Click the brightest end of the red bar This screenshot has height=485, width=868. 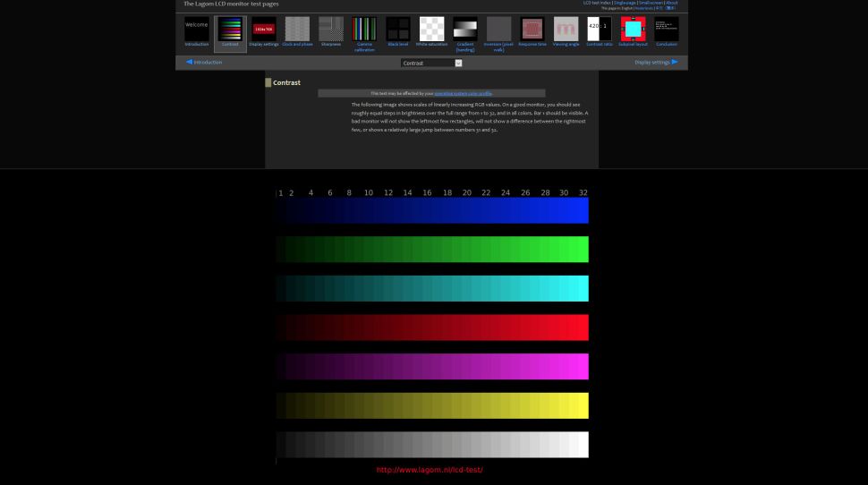tap(583, 327)
